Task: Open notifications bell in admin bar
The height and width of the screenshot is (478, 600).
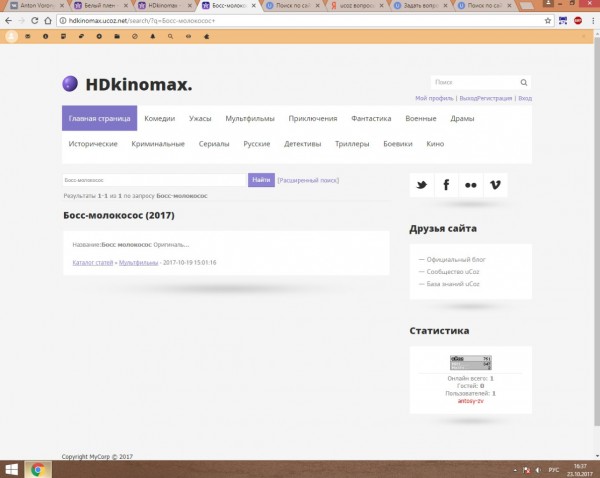Action: point(153,36)
